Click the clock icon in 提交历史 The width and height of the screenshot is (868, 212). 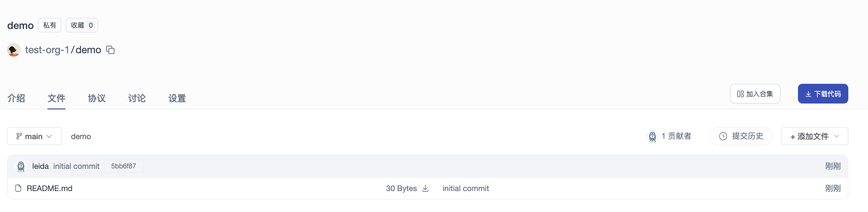(723, 136)
